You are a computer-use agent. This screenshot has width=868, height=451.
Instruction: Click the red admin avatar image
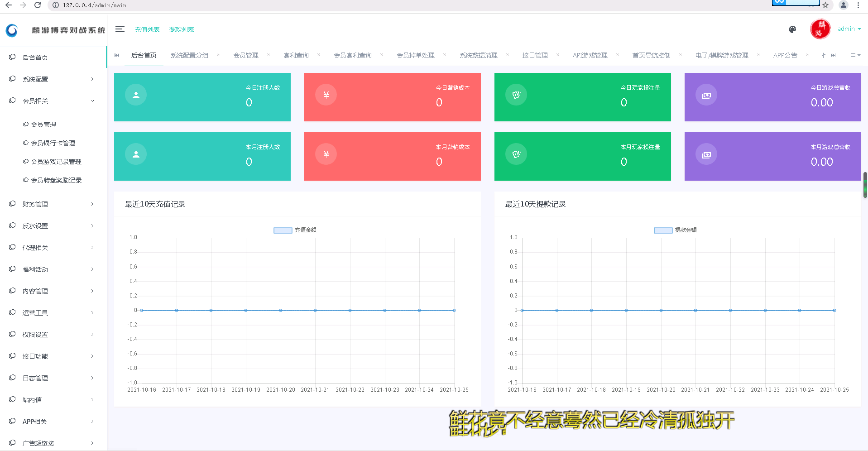[820, 29]
